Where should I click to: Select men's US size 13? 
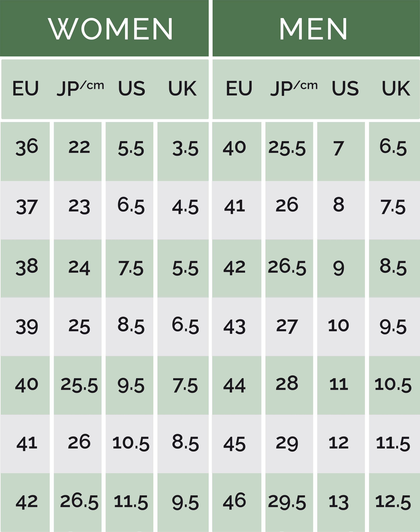coord(338,502)
